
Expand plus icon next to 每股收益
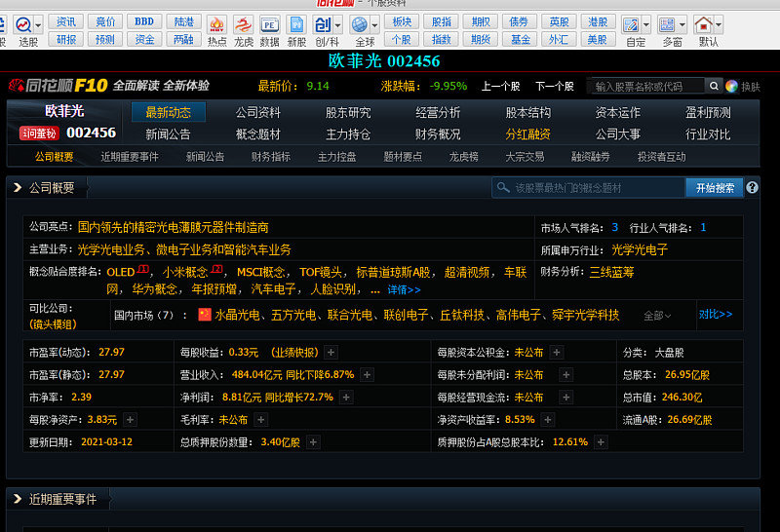[331, 353]
